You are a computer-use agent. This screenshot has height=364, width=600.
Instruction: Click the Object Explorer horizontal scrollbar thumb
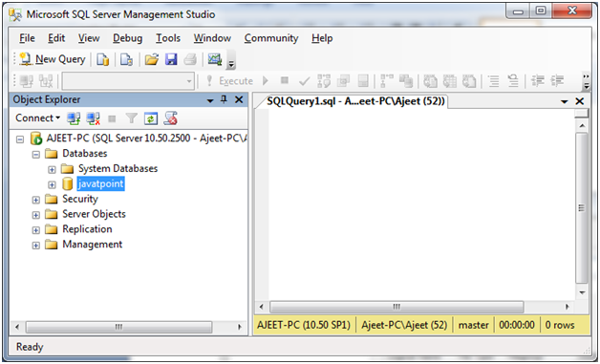[x=119, y=327]
